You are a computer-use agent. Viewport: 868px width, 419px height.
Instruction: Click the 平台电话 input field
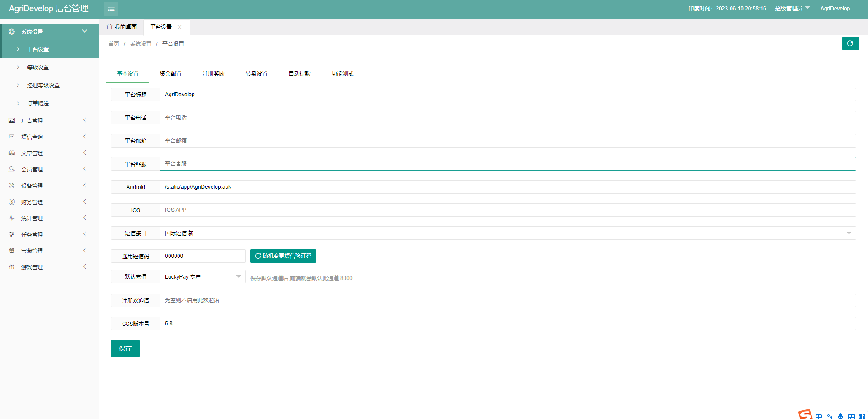click(507, 118)
